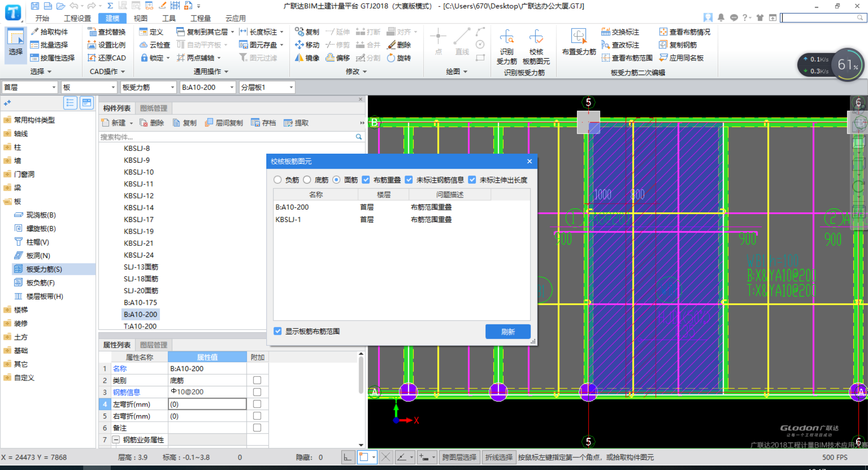
Task: Open the 设置比例 set scale tool
Action: 107,45
